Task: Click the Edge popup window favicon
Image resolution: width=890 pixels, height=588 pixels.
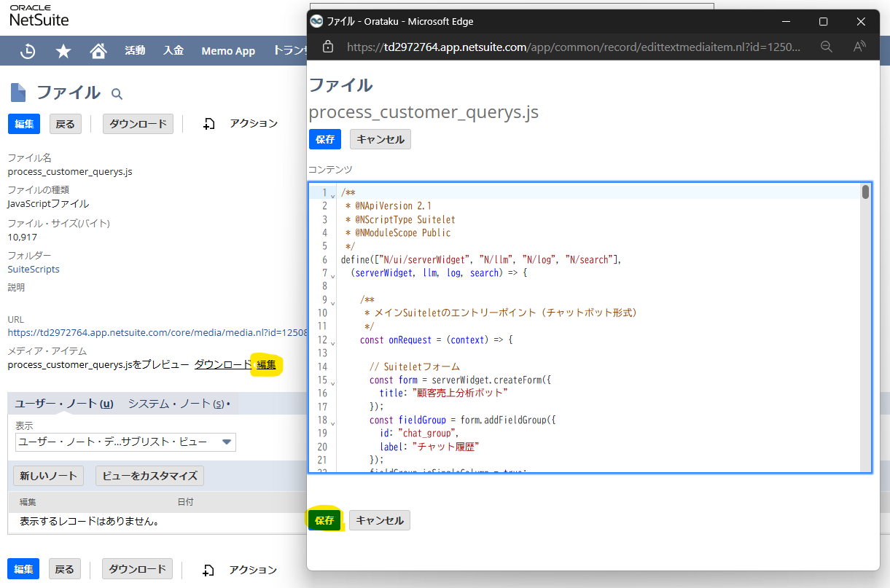Action: [x=316, y=21]
